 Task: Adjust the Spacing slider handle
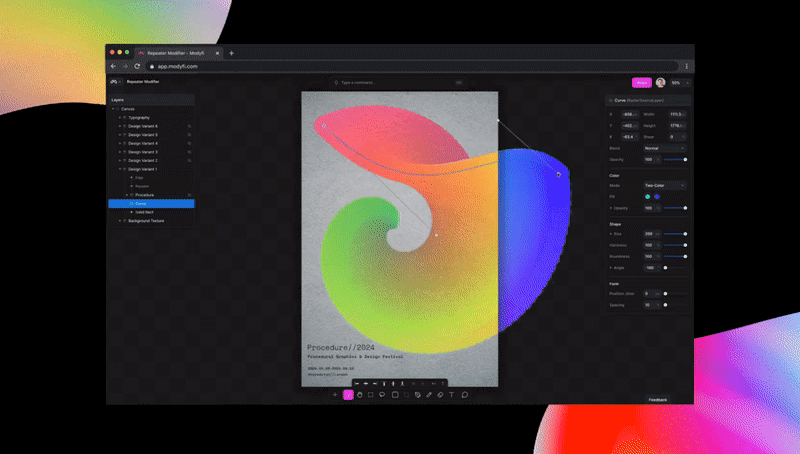665,305
